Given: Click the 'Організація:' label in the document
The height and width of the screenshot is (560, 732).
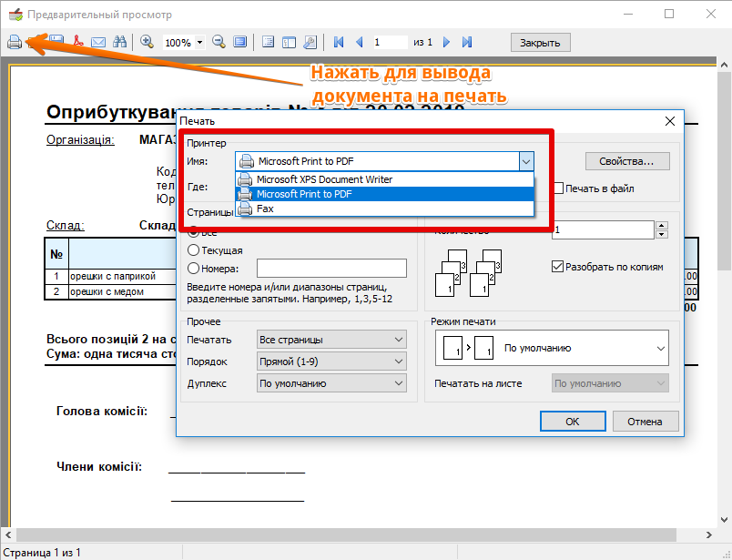Looking at the screenshot, I should point(80,139).
